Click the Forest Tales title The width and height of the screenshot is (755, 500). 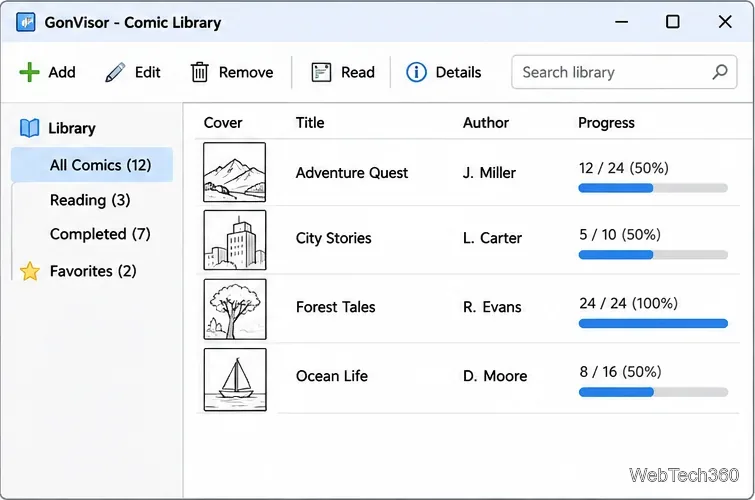(x=336, y=307)
